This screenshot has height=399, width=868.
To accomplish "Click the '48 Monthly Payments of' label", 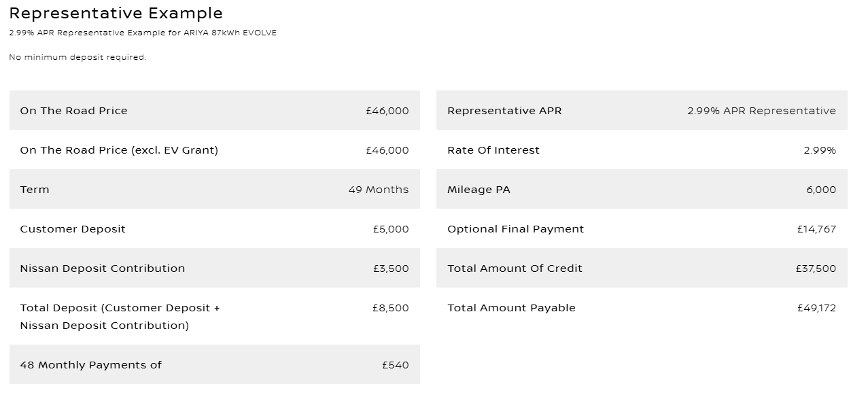I will (x=90, y=365).
